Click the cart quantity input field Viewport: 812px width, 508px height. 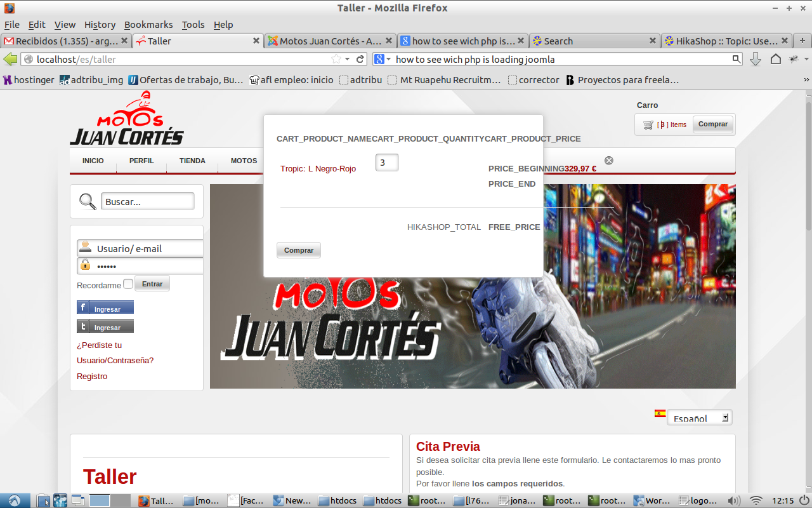[387, 163]
